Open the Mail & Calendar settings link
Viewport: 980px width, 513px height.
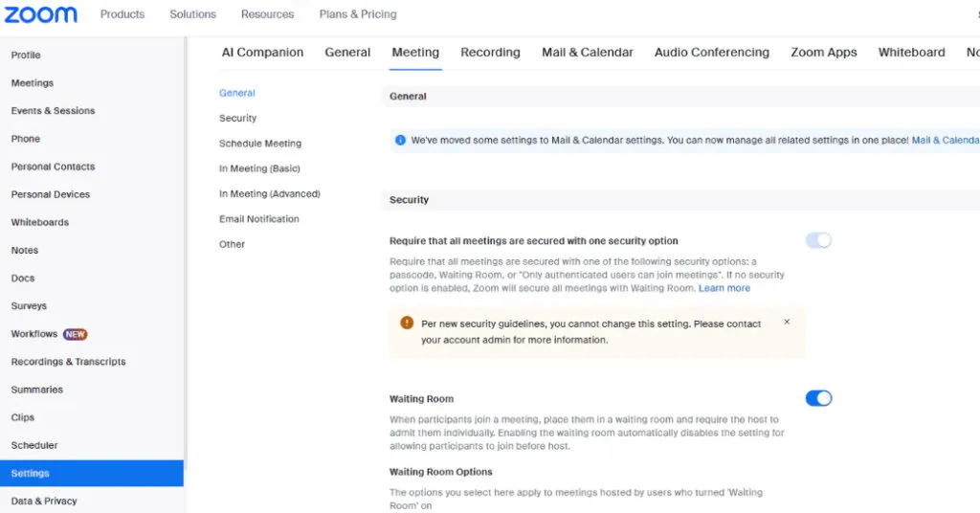tap(945, 140)
